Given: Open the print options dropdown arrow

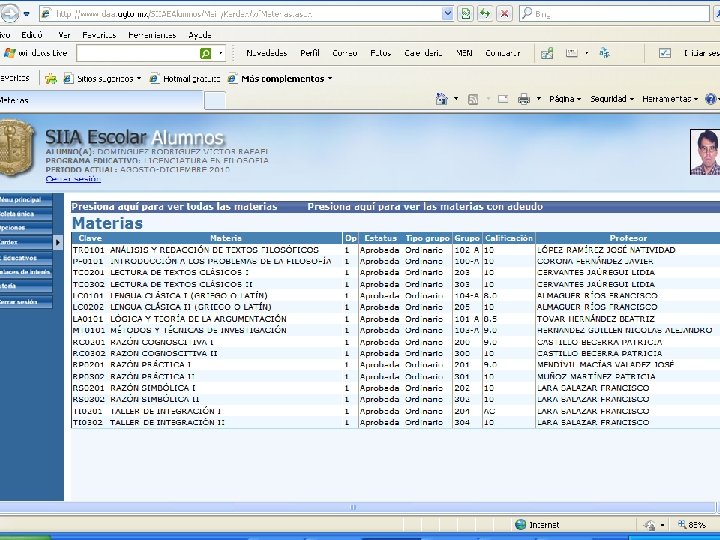Looking at the screenshot, I should pos(539,99).
